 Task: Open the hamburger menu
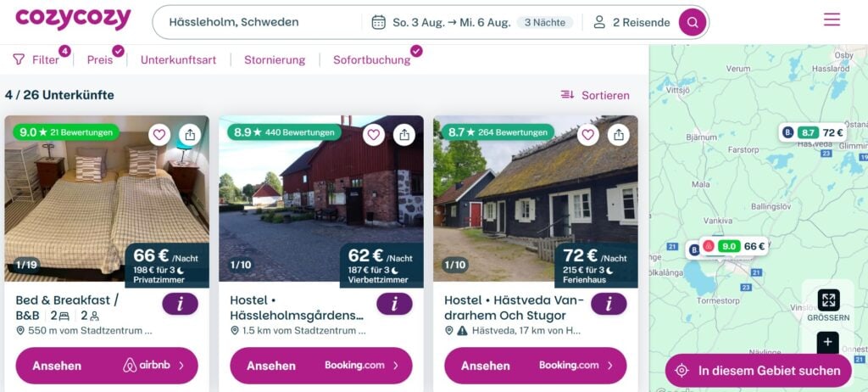click(x=832, y=20)
